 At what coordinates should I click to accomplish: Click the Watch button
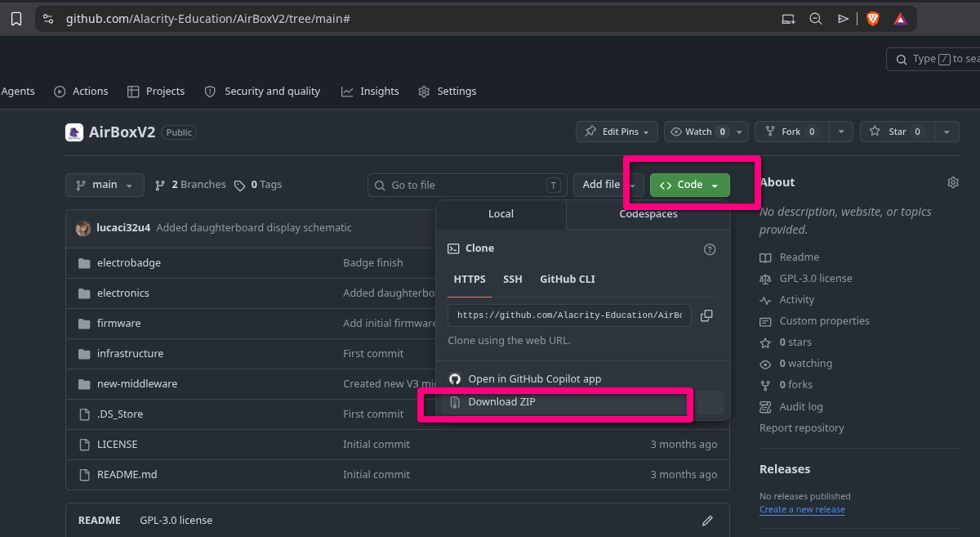[698, 132]
